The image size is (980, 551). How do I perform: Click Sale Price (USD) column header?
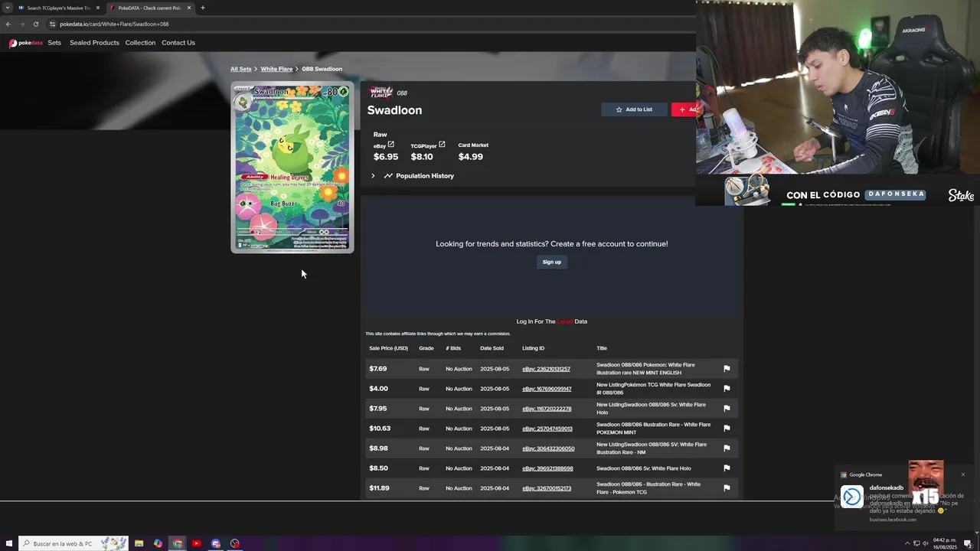[x=388, y=348]
